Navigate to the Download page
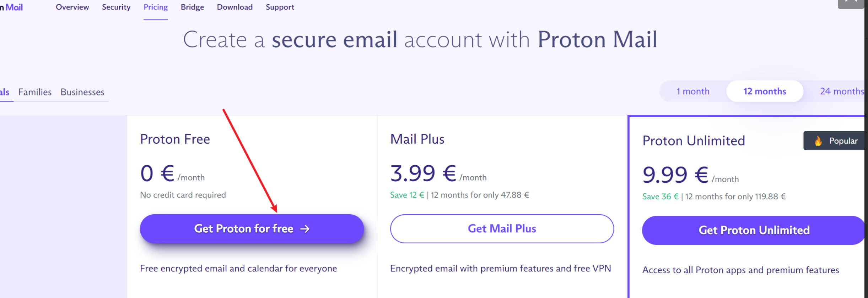Image resolution: width=868 pixels, height=298 pixels. (235, 7)
